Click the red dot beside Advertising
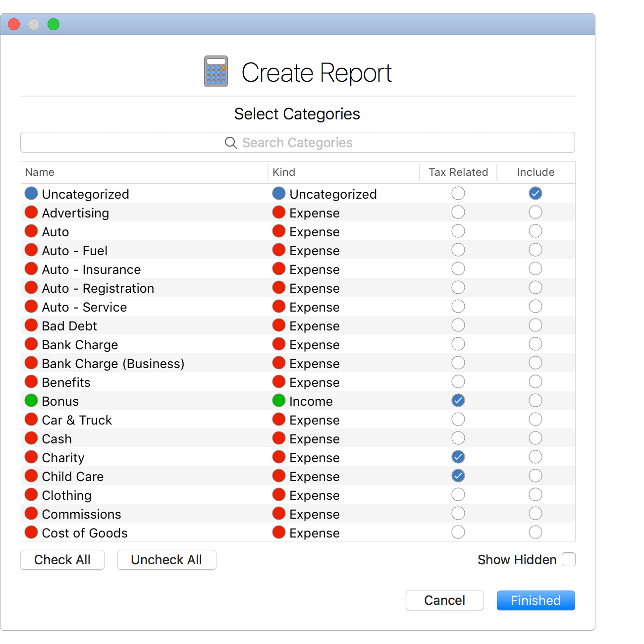The width and height of the screenshot is (644, 644). coord(31,212)
